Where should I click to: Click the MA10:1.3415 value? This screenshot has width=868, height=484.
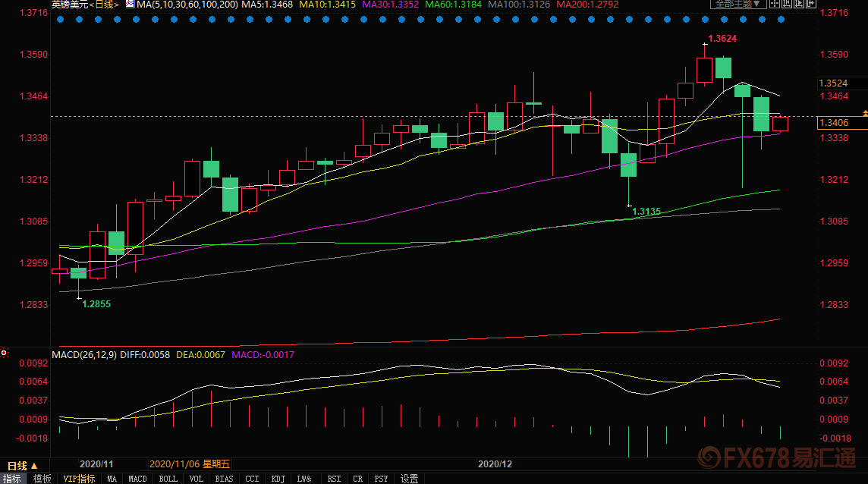(327, 5)
